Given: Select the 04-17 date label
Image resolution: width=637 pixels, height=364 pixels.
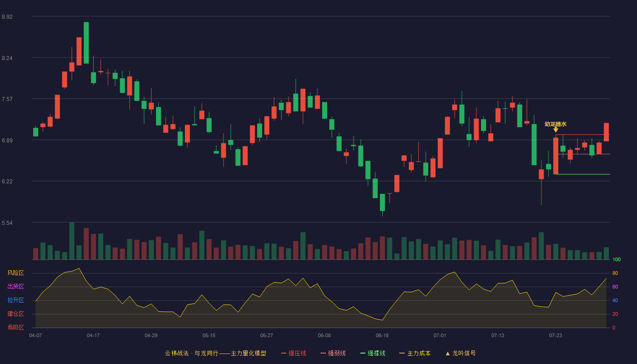Looking at the screenshot, I should pos(93,335).
